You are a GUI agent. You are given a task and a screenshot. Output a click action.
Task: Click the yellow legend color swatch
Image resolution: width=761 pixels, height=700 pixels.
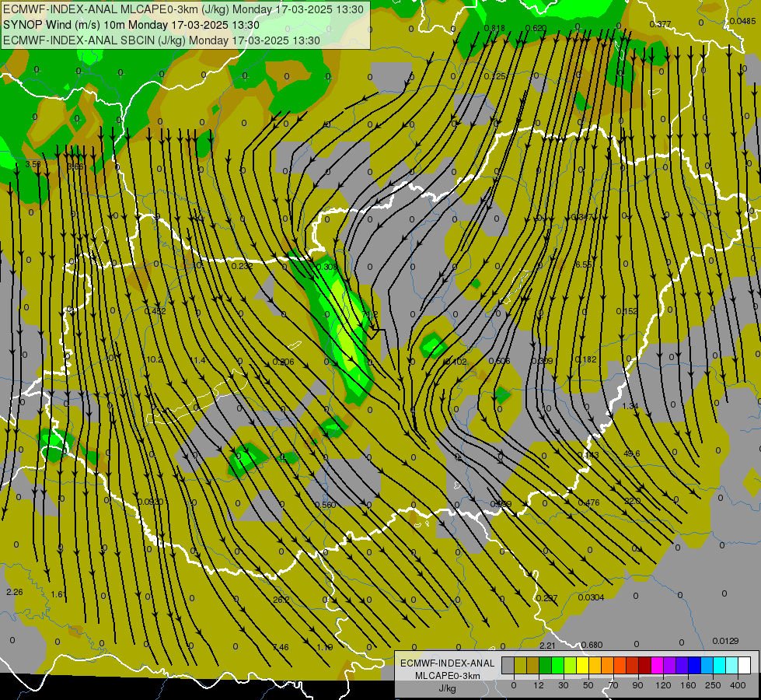582,665
